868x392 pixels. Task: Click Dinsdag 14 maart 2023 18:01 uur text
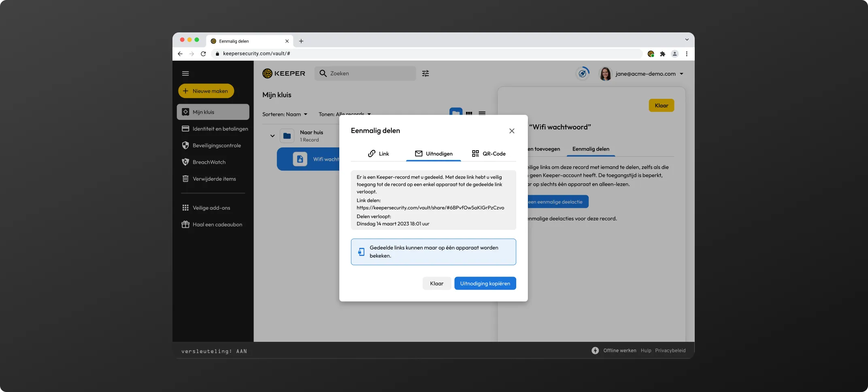[x=393, y=224]
